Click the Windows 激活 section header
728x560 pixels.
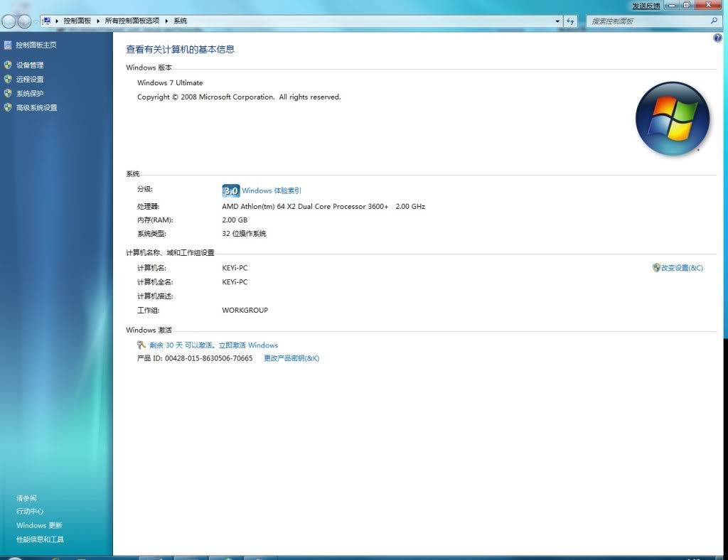tap(149, 330)
